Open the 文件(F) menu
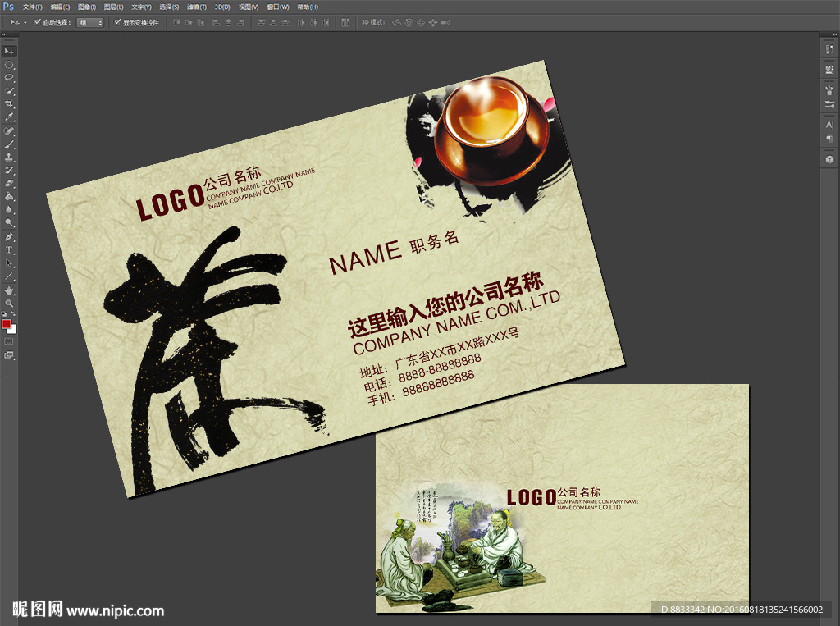 pyautogui.click(x=33, y=7)
